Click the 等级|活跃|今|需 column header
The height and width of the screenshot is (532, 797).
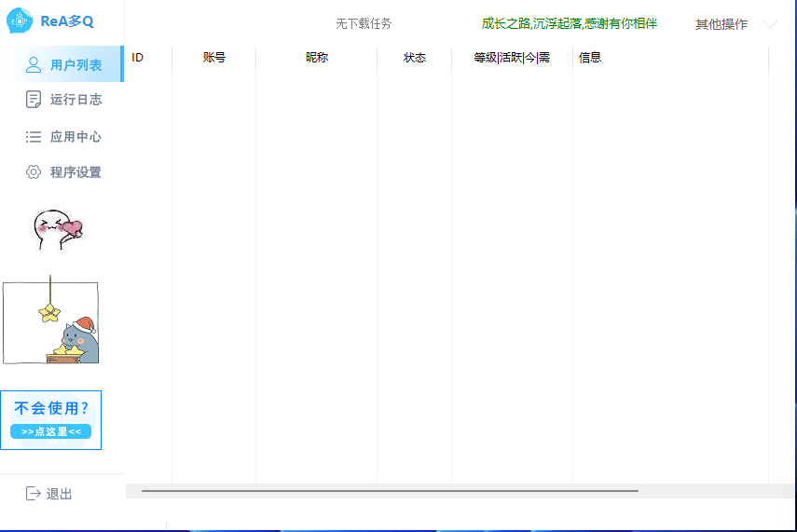tap(512, 58)
